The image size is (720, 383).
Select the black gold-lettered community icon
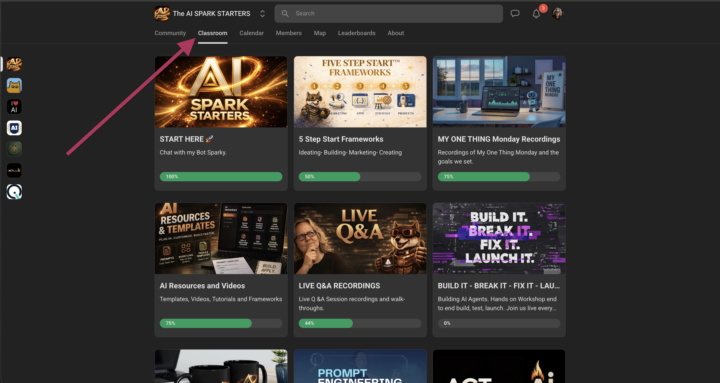(14, 170)
